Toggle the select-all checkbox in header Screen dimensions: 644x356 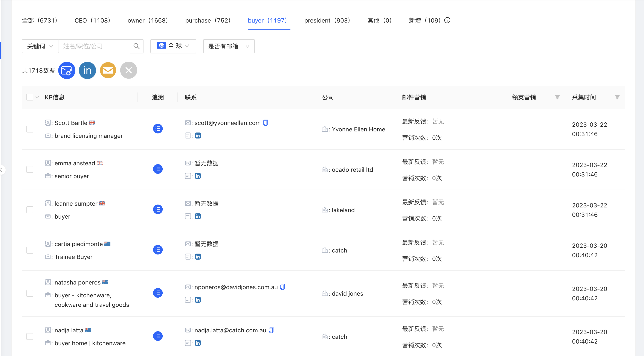[30, 97]
